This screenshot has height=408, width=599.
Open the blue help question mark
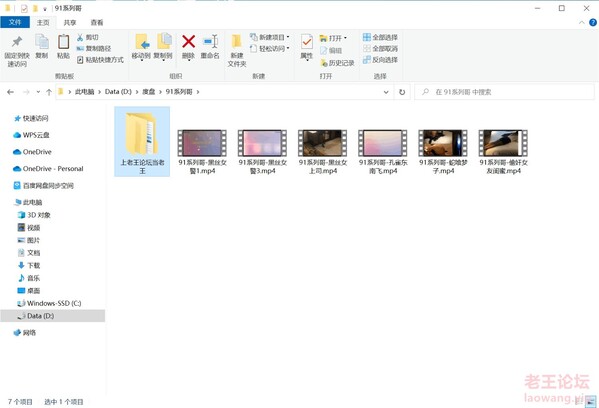593,23
